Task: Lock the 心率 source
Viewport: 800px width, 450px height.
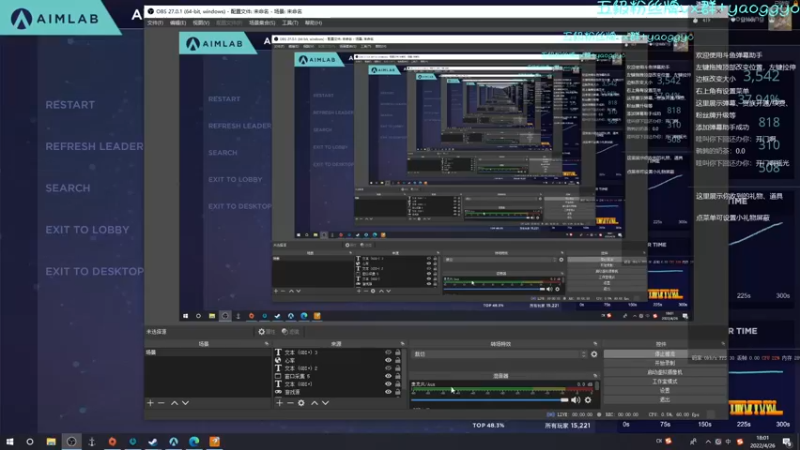Action: tap(398, 360)
